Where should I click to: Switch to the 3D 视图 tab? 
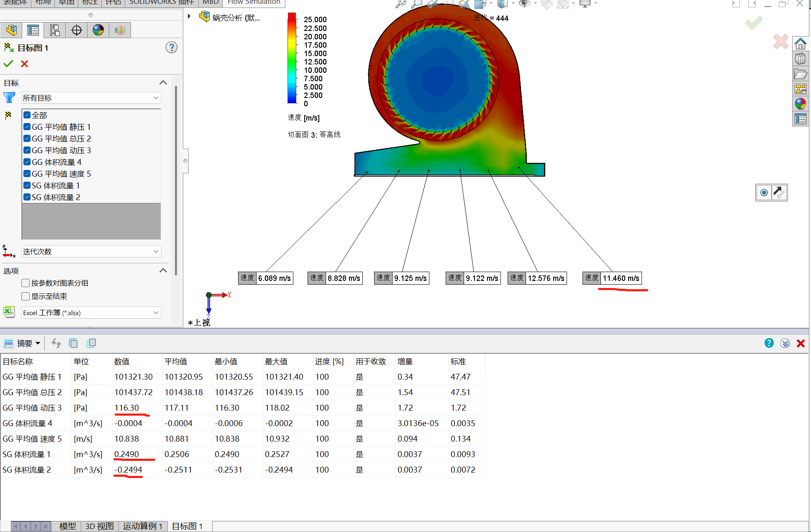tap(99, 526)
